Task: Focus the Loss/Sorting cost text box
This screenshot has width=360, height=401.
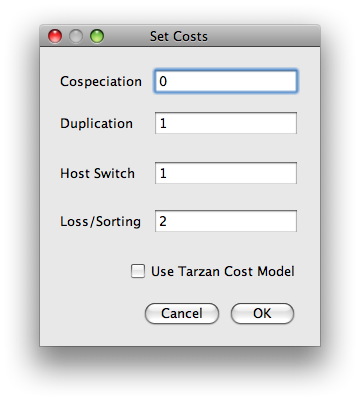Action: tap(226, 221)
